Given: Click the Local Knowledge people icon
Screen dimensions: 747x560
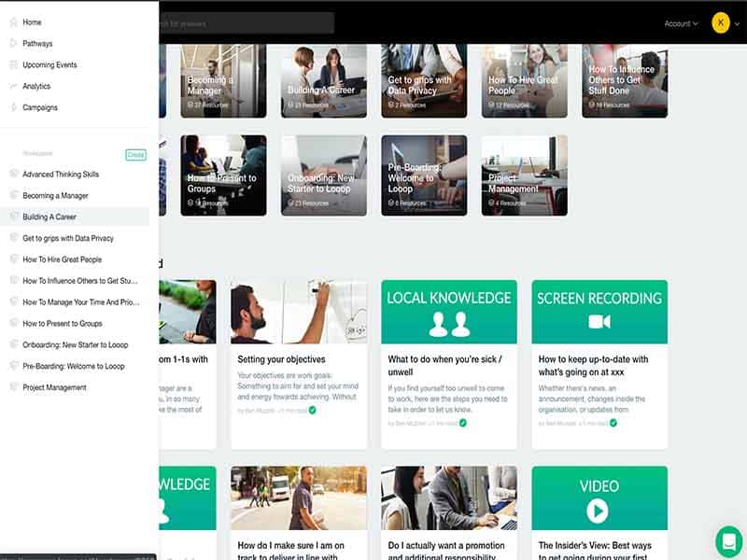Looking at the screenshot, I should pos(449,325).
